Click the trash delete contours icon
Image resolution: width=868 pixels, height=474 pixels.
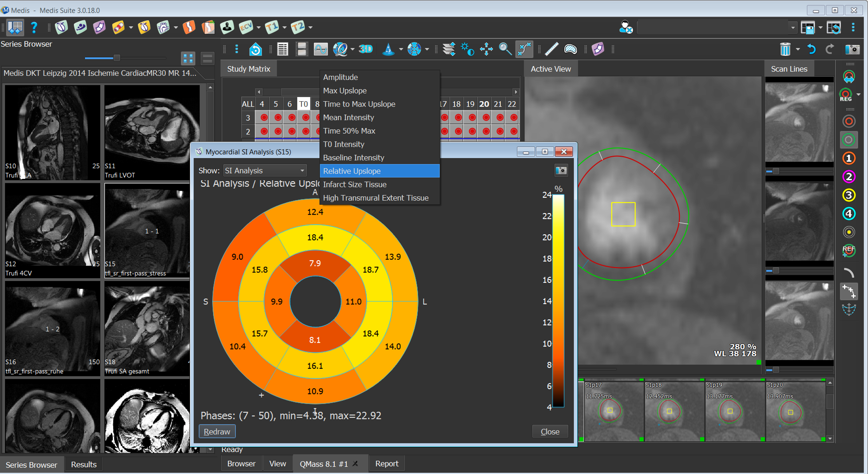coord(785,49)
